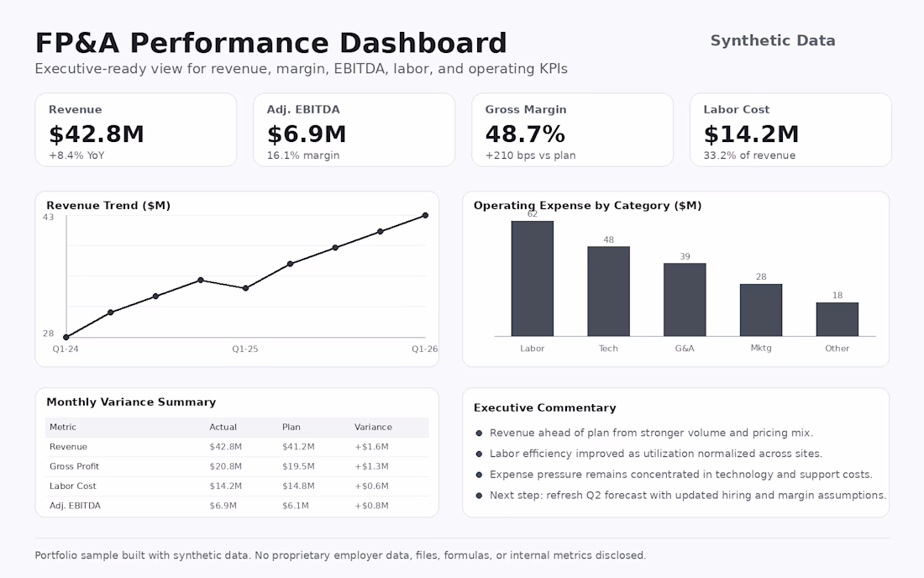Select the Gross Margin 48.7% value

pos(525,134)
